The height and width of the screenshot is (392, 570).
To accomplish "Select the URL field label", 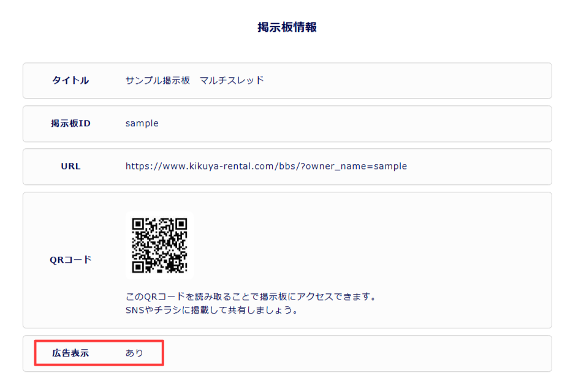I will pos(70,166).
